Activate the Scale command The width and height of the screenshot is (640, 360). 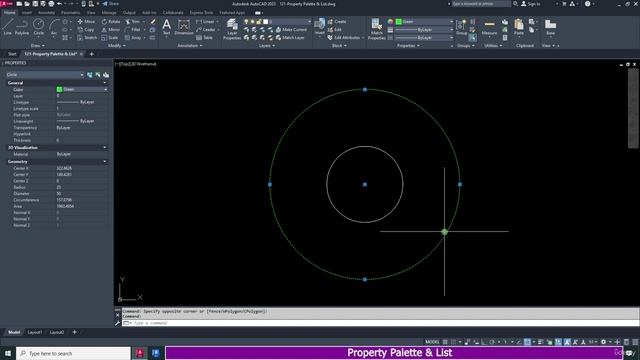click(x=110, y=38)
